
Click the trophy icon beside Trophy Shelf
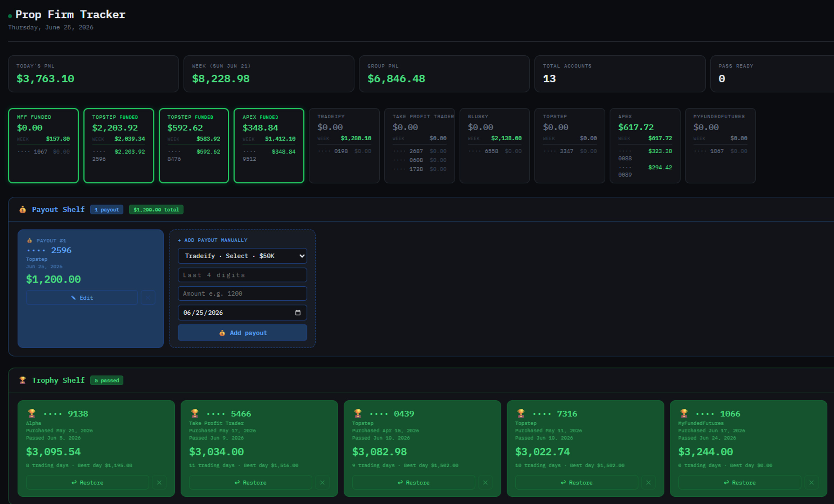tap(22, 380)
